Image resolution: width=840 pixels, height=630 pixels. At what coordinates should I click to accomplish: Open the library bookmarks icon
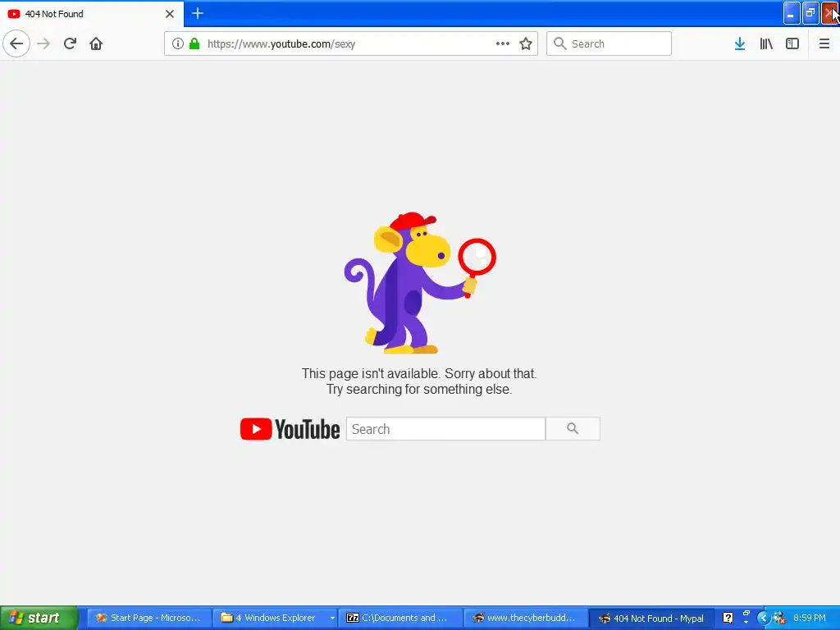pyautogui.click(x=766, y=43)
